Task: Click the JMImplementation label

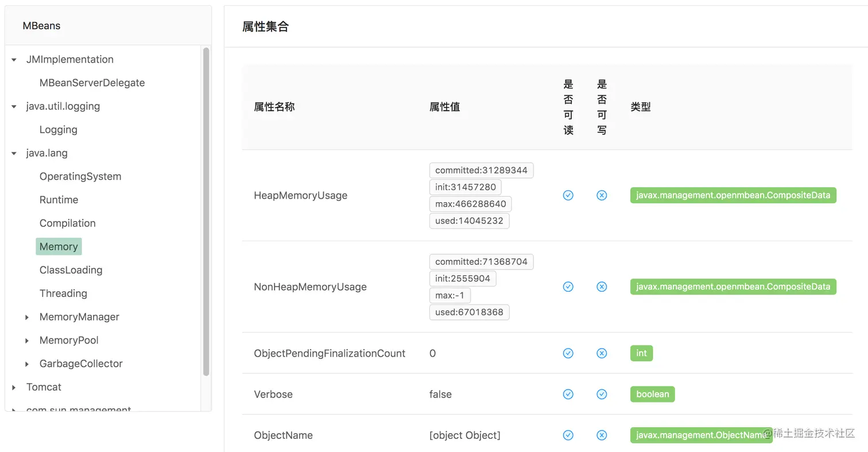Action: 70,60
